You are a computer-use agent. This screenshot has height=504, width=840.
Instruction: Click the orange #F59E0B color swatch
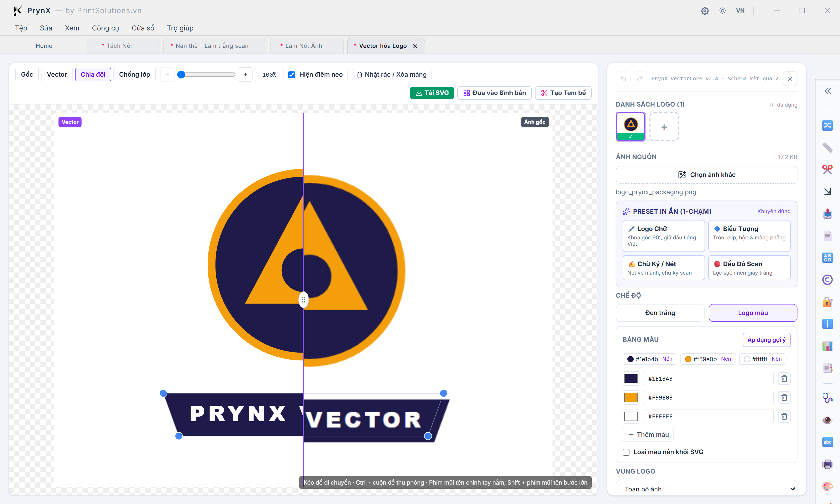(x=631, y=397)
